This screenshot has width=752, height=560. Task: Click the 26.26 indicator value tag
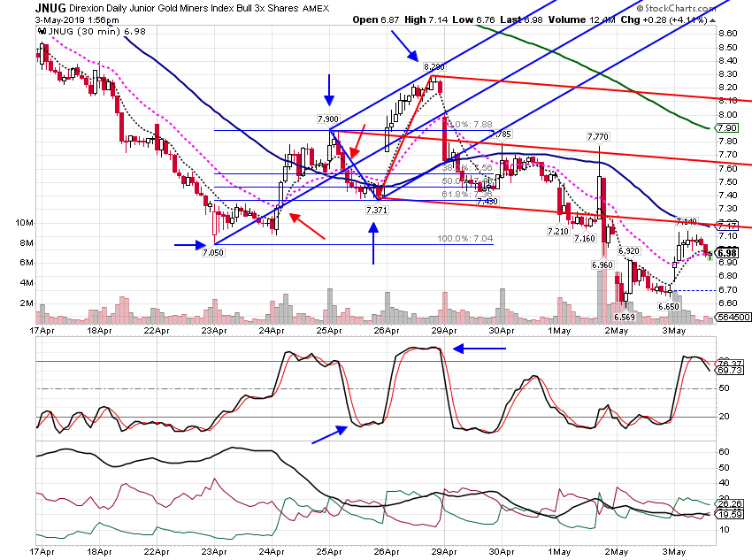coord(729,504)
